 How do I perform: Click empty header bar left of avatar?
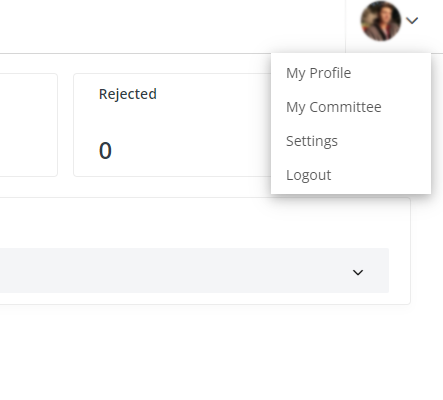(x=173, y=26)
